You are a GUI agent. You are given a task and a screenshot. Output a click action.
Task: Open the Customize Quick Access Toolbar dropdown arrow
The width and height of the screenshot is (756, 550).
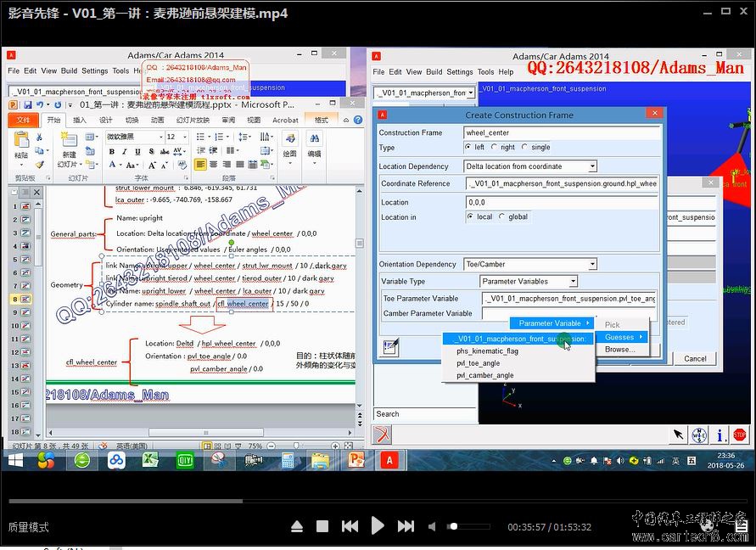pyautogui.click(x=70, y=105)
